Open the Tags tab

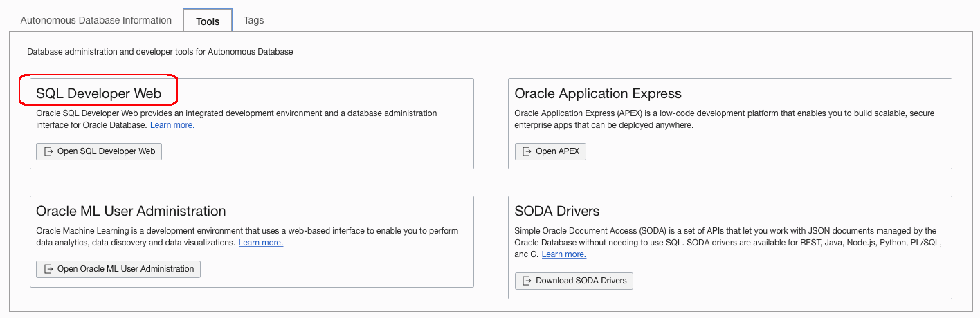254,20
